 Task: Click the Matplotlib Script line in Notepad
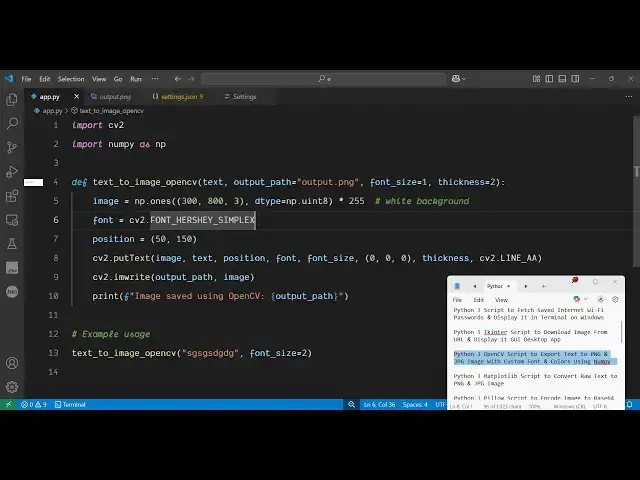pyautogui.click(x=535, y=380)
